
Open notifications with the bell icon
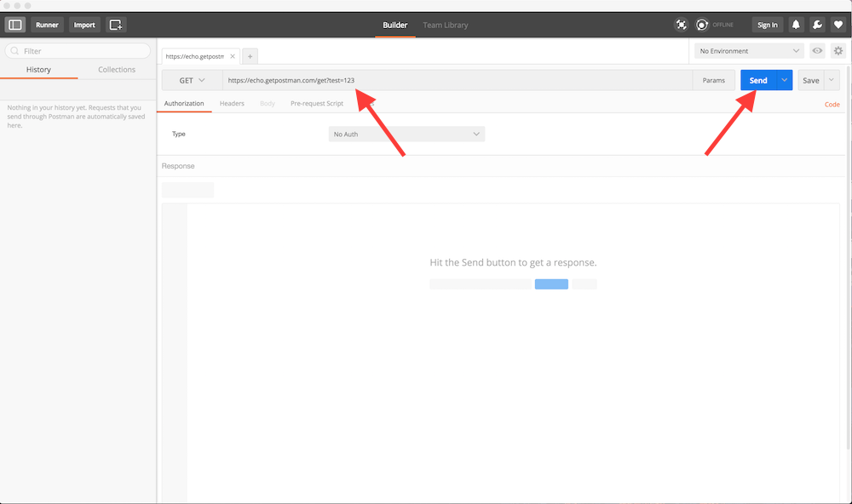coord(796,25)
